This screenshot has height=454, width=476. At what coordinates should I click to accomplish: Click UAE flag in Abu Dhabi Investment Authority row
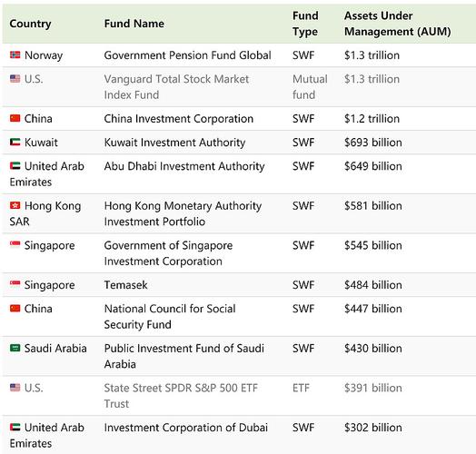(15, 165)
